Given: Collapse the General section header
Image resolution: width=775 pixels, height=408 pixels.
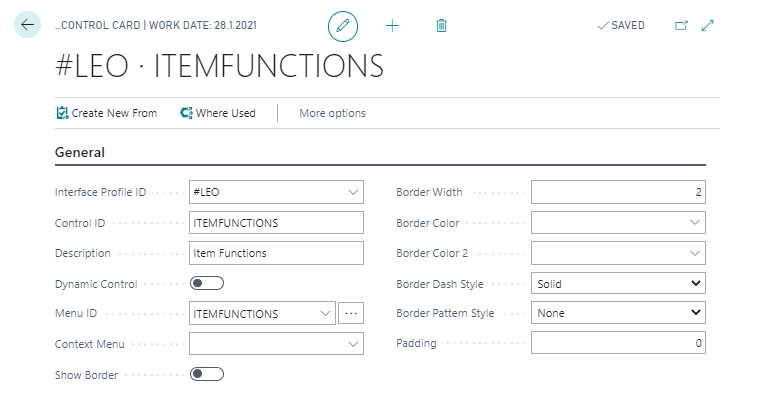Looking at the screenshot, I should click(x=80, y=152).
